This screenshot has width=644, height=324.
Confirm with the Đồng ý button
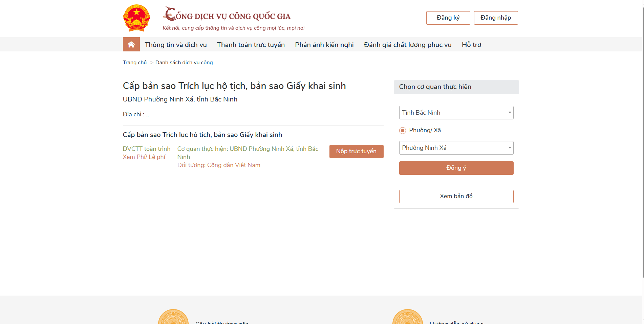pyautogui.click(x=456, y=168)
